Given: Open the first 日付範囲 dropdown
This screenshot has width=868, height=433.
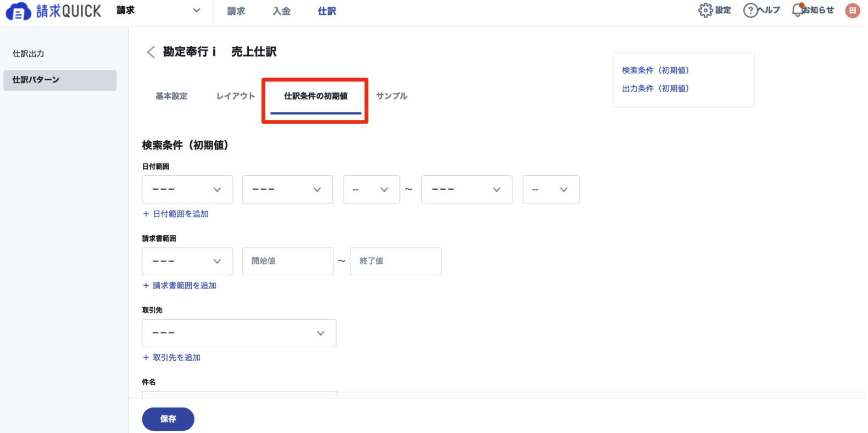Looking at the screenshot, I should click(x=187, y=190).
